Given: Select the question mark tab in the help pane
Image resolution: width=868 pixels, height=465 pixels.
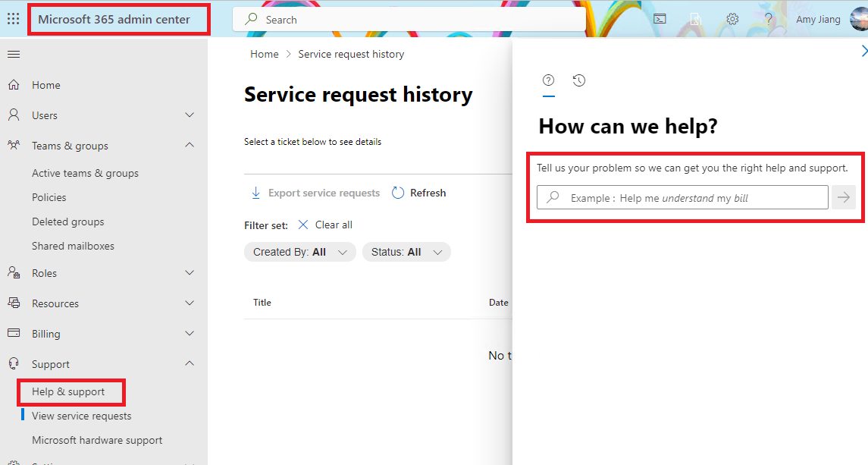Looking at the screenshot, I should click(548, 80).
